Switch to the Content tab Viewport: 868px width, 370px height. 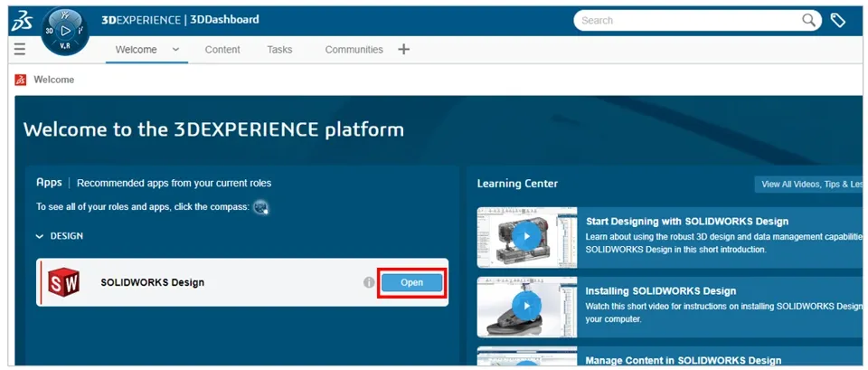pyautogui.click(x=222, y=49)
